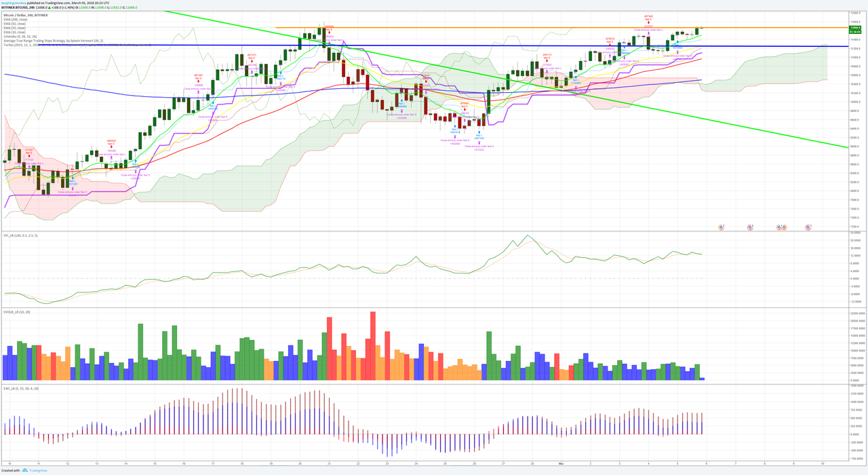Select the EMA (10, close) legend label

[x=14, y=31]
